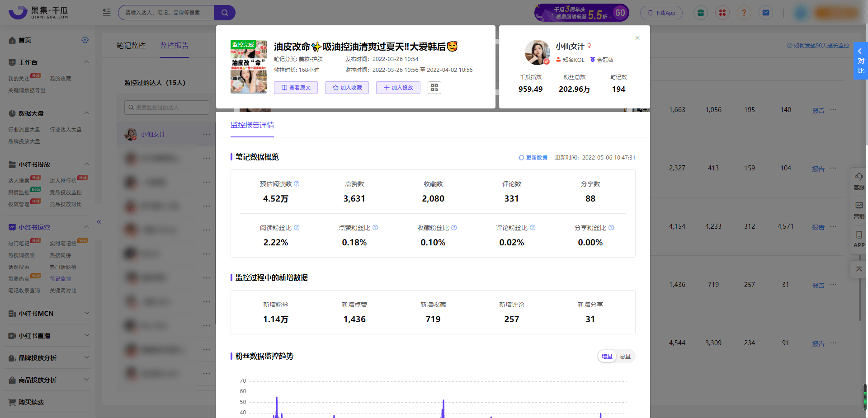
Task: Open 行业流量大盘 in sidebar
Action: point(24,130)
